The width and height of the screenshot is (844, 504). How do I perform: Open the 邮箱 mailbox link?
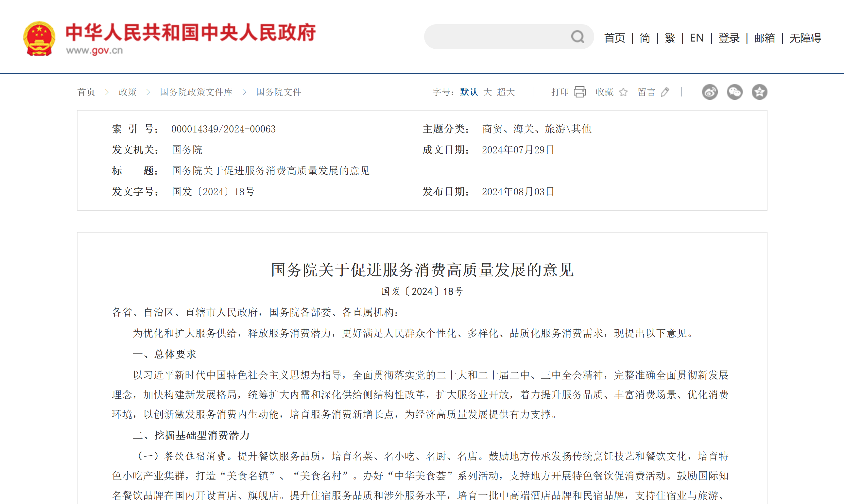coord(765,38)
